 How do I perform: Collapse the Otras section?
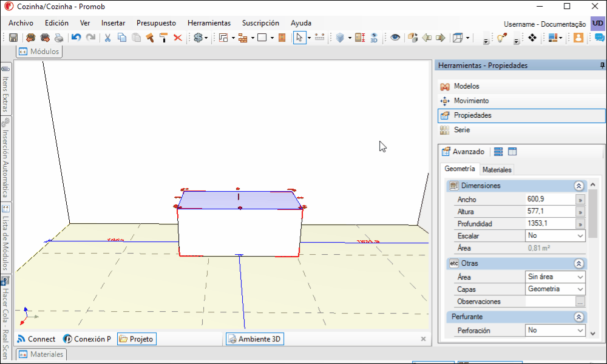point(578,263)
